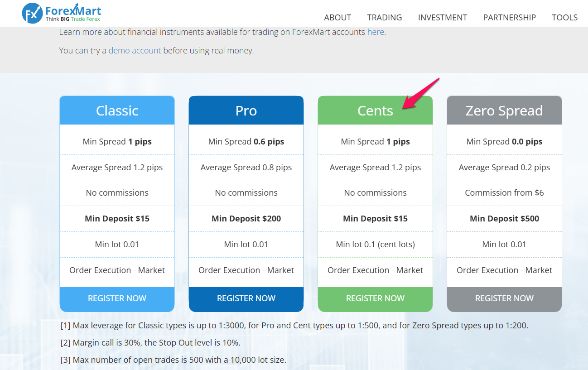Viewport: 588px width, 370px height.
Task: Click 'Min Deposit $15' in Classic card
Action: 117,219
